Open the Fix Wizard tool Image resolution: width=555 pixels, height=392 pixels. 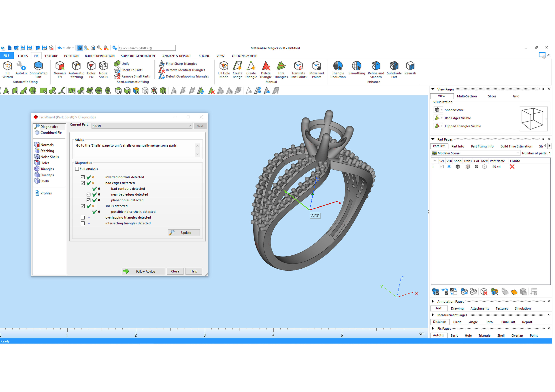(7, 70)
